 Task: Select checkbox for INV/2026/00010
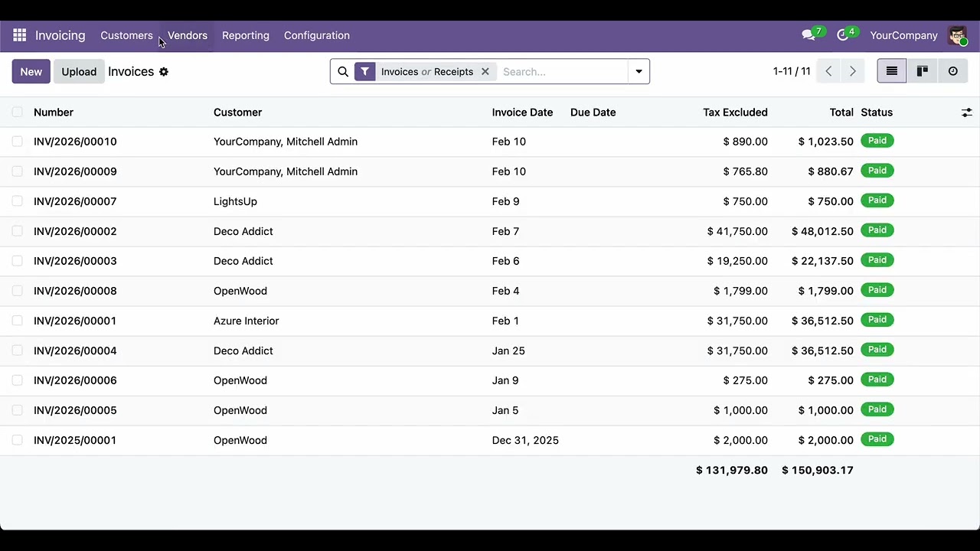(x=17, y=142)
